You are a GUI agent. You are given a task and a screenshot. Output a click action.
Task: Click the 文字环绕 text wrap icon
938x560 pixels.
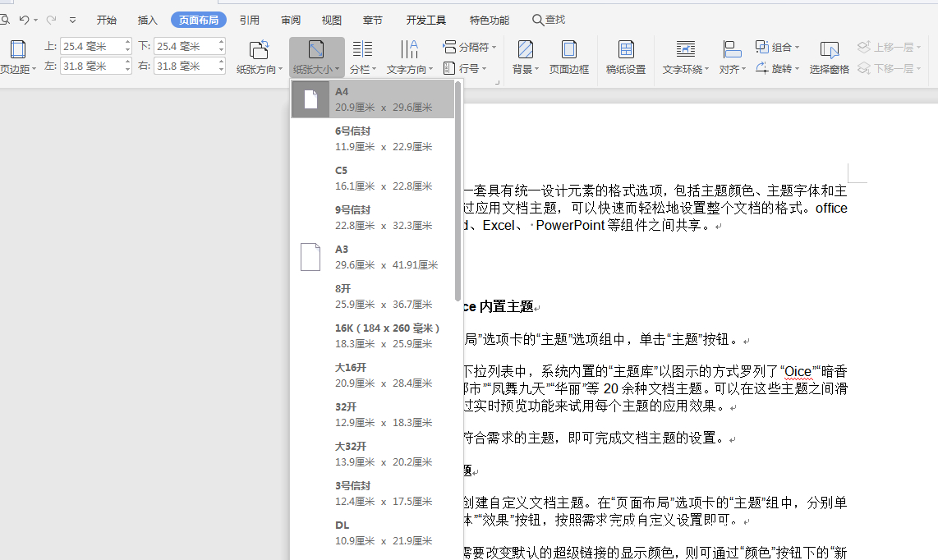[x=686, y=49]
